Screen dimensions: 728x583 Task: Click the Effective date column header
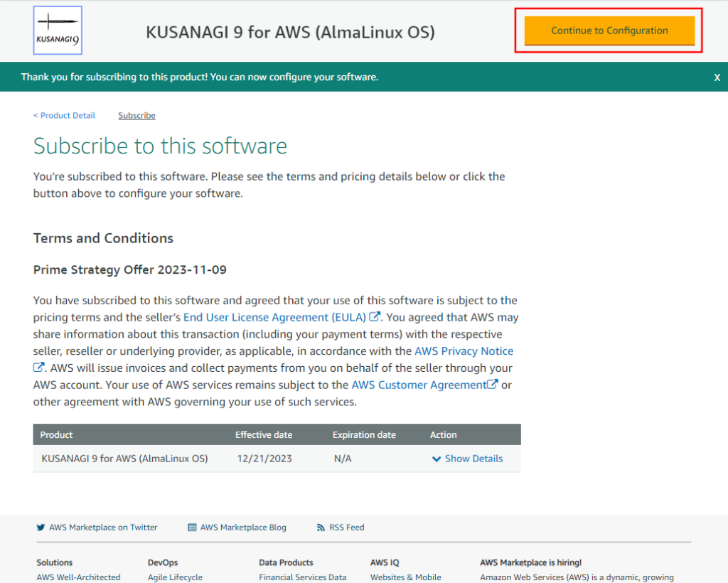pyautogui.click(x=264, y=435)
